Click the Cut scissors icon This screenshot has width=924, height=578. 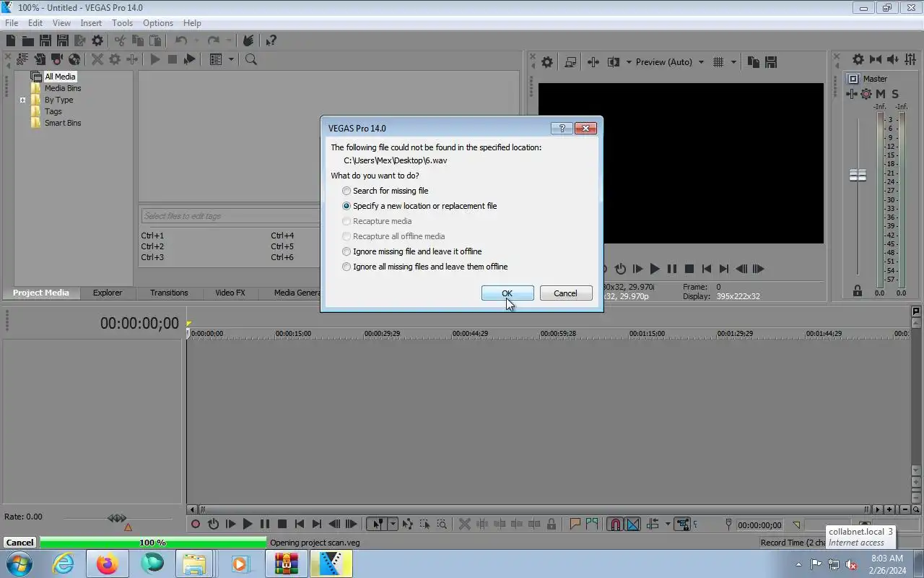pyautogui.click(x=120, y=40)
